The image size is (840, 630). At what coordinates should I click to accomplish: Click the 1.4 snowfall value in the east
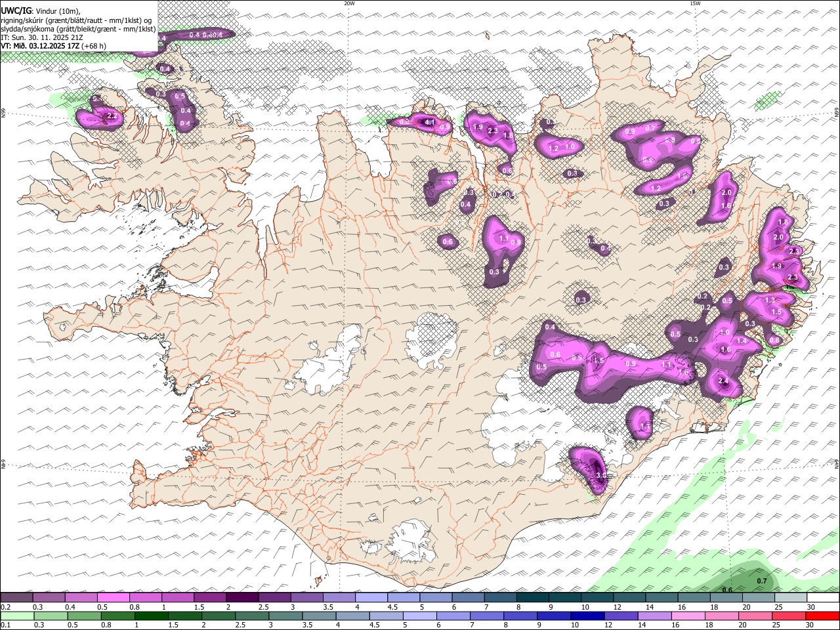(742, 341)
